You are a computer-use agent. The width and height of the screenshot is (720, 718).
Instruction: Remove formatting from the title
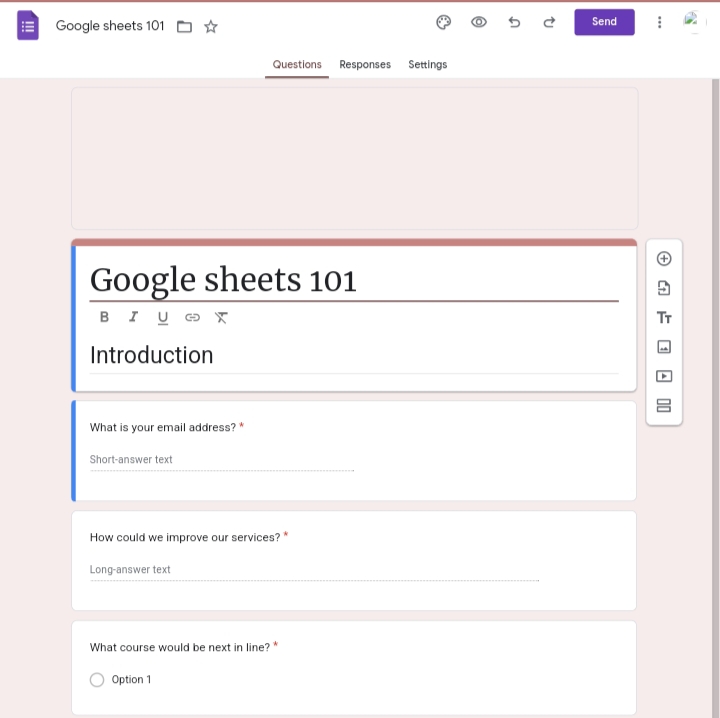221,317
